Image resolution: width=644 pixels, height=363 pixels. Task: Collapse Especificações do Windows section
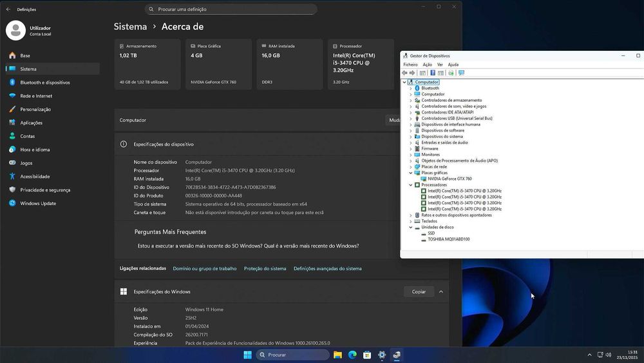click(441, 291)
